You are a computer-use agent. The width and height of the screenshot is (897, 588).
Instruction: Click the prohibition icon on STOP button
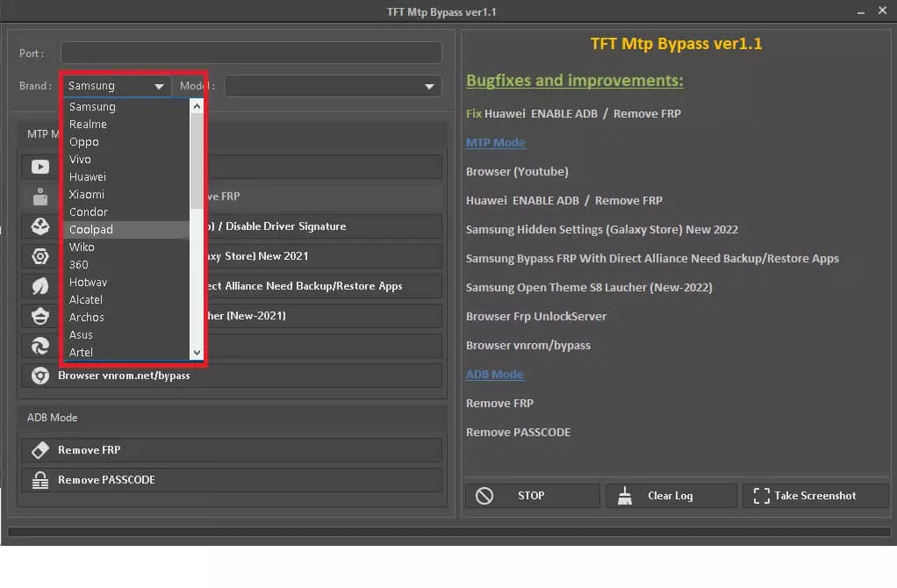point(484,496)
